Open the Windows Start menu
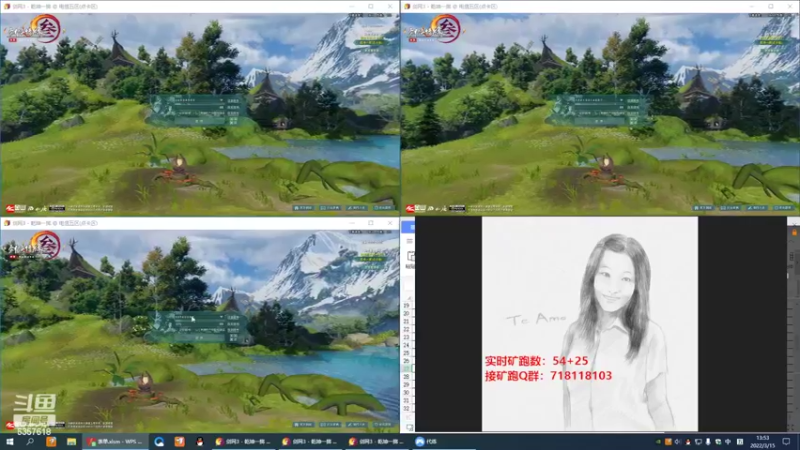800x450 pixels. click(x=9, y=442)
